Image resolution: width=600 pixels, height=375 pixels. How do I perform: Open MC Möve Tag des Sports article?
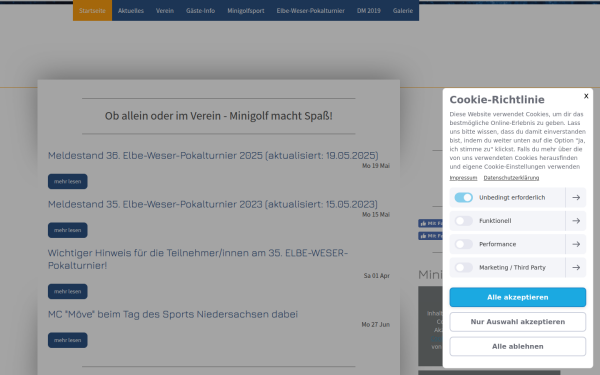tap(173, 314)
